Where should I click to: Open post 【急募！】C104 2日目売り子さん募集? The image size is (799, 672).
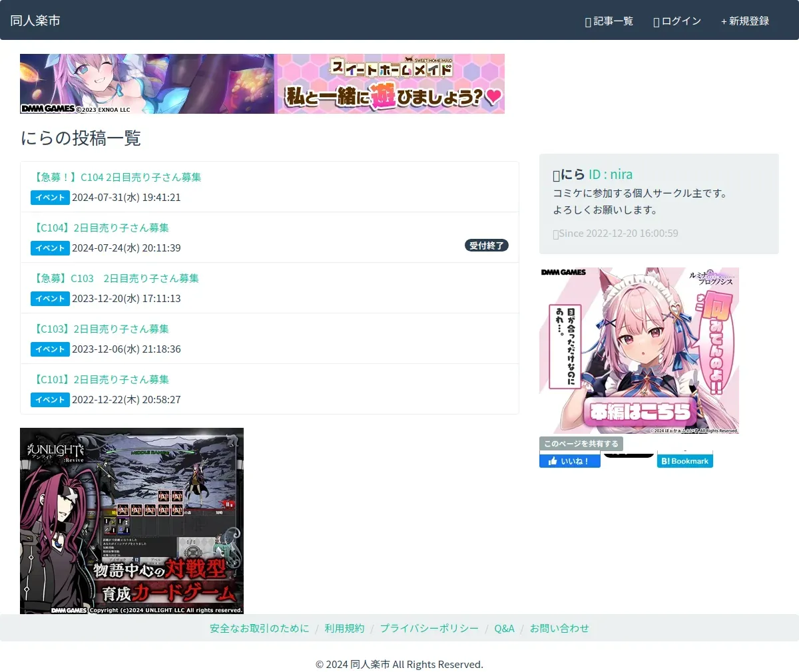click(116, 177)
